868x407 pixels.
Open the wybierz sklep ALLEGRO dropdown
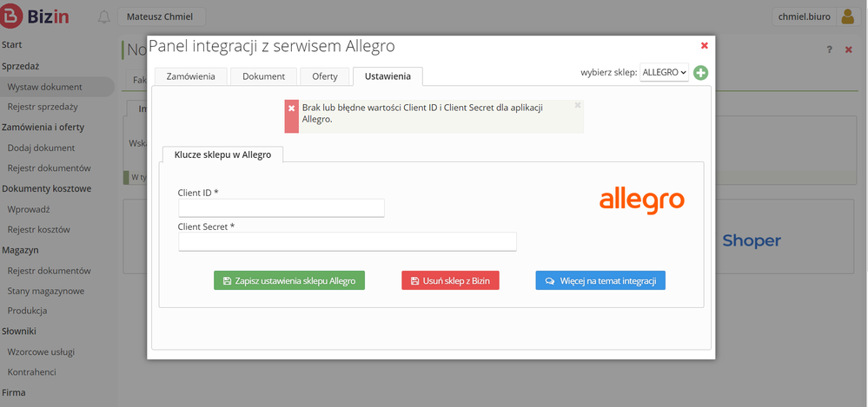665,72
